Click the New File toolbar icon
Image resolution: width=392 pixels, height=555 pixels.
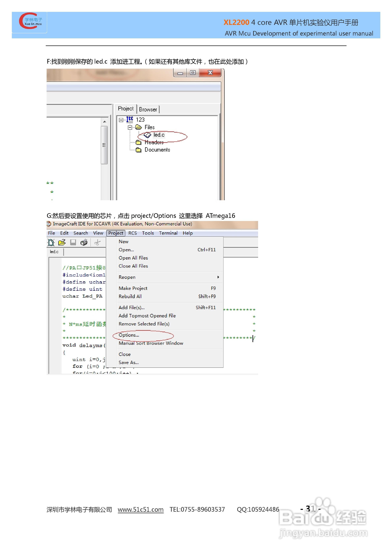(51, 242)
